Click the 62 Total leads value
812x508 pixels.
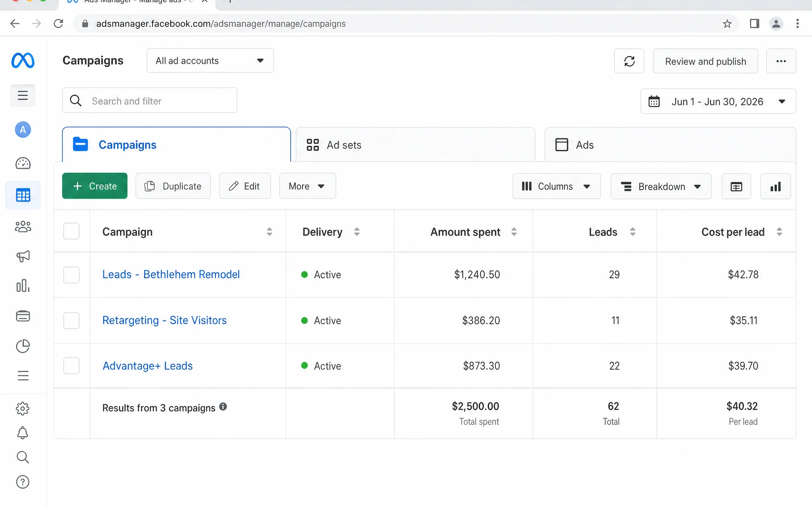(x=613, y=406)
